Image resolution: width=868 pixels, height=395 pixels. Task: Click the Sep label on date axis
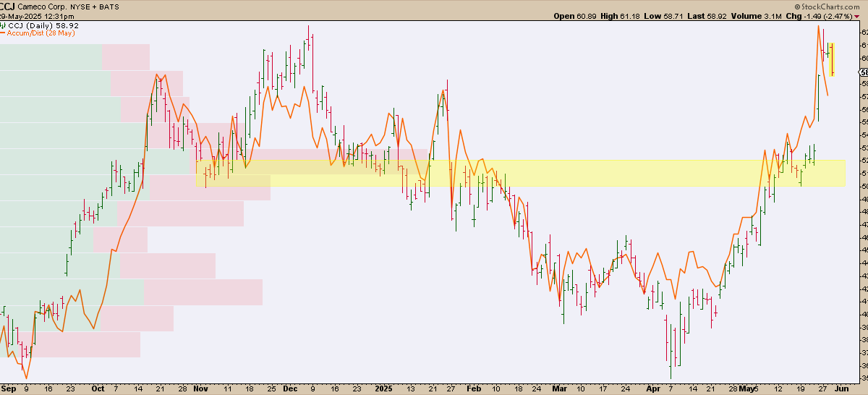coord(8,388)
